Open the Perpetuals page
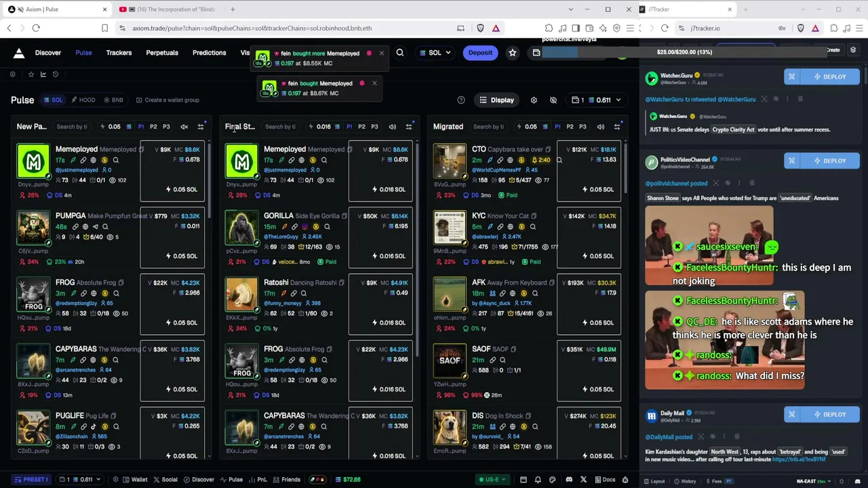This screenshot has width=868, height=488. click(162, 53)
